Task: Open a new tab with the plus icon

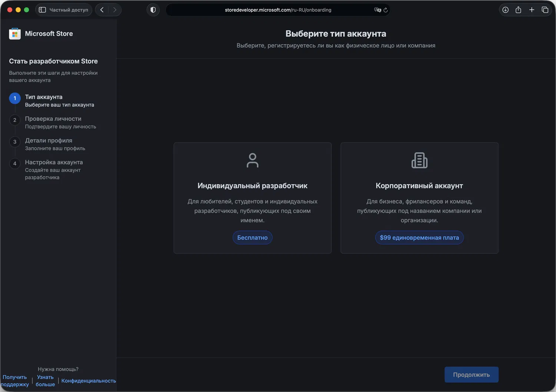Action: click(x=532, y=10)
